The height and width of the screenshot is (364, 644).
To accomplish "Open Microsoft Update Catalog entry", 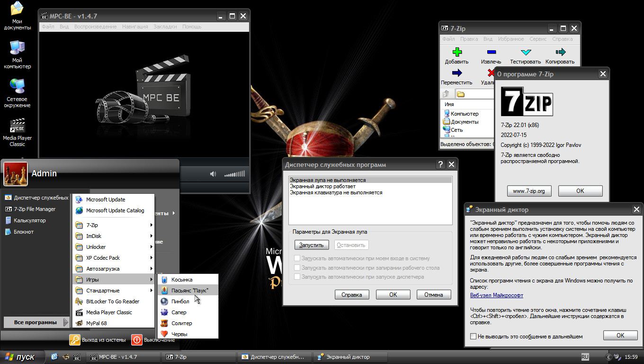I will [114, 210].
